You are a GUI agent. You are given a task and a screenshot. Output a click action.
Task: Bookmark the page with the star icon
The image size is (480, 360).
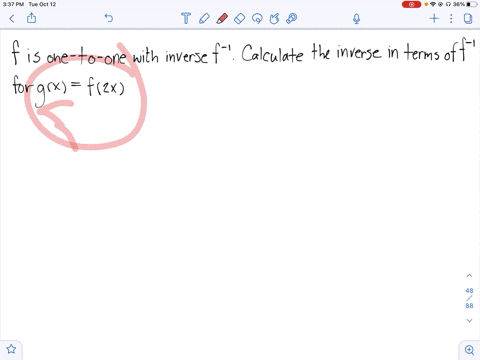coord(11,349)
